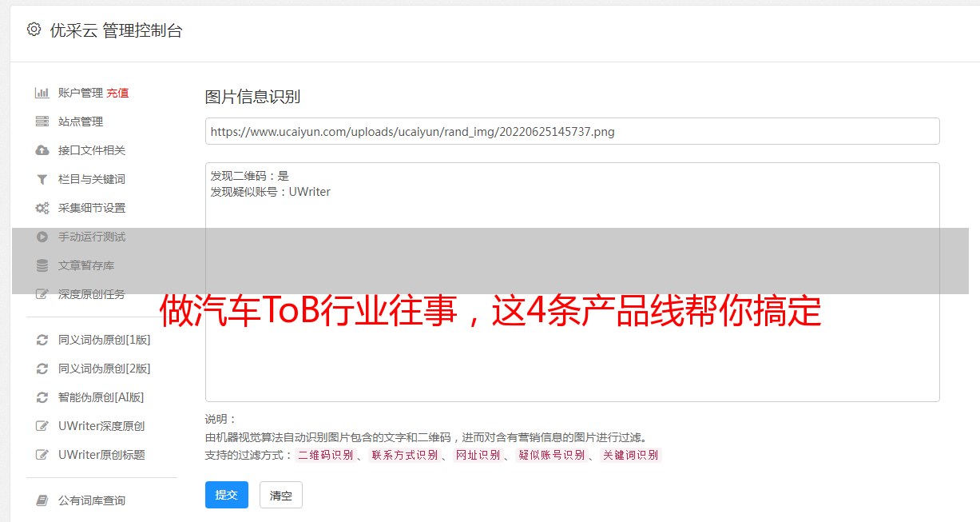Click inside the recognition result text area
980x522 pixels.
[x=572, y=282]
